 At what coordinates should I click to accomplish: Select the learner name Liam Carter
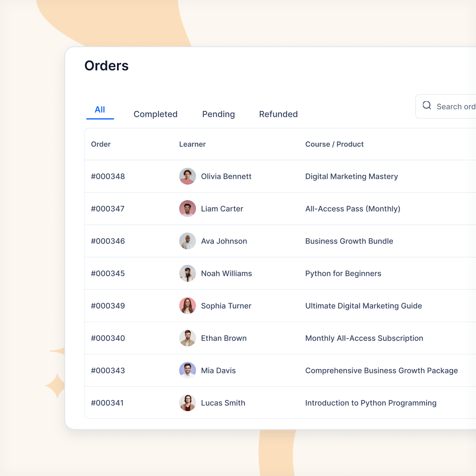pos(222,209)
